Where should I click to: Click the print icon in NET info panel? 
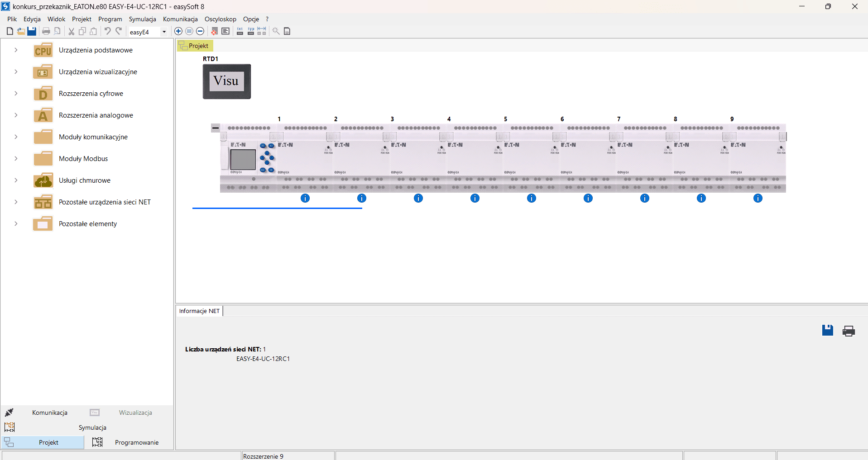click(849, 331)
